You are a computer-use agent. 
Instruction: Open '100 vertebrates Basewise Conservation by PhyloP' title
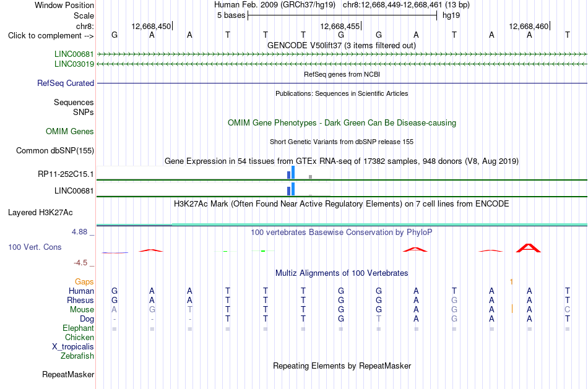pos(342,233)
